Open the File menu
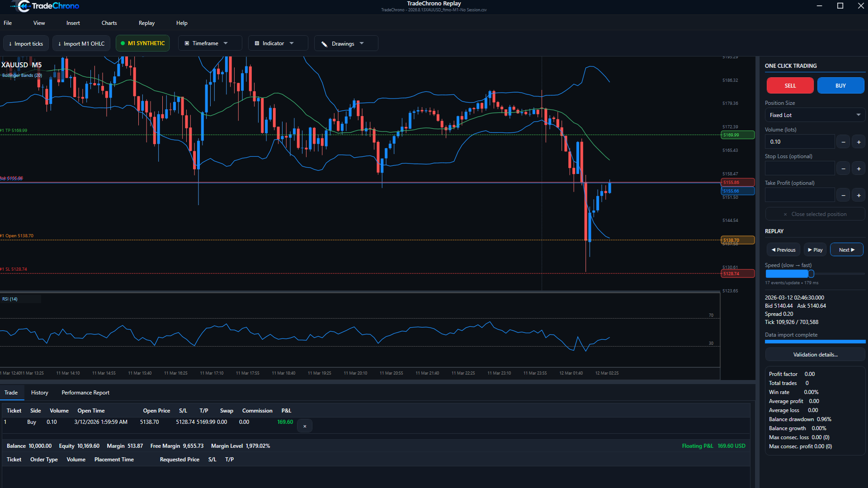The height and width of the screenshot is (488, 868). 8,23
